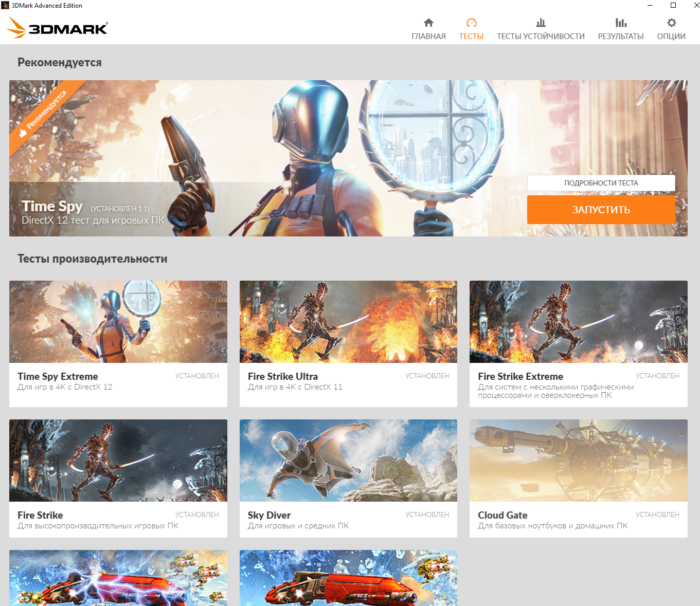This screenshot has width=700, height=606.
Task: Click the thumbs-up icon on the recommended ribbon
Action: [x=23, y=133]
